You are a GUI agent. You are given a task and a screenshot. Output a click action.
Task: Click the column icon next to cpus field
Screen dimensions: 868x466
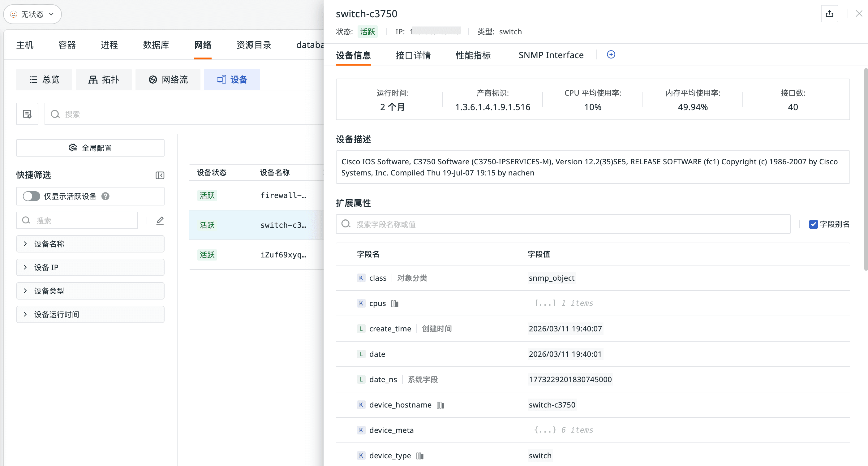(x=395, y=304)
